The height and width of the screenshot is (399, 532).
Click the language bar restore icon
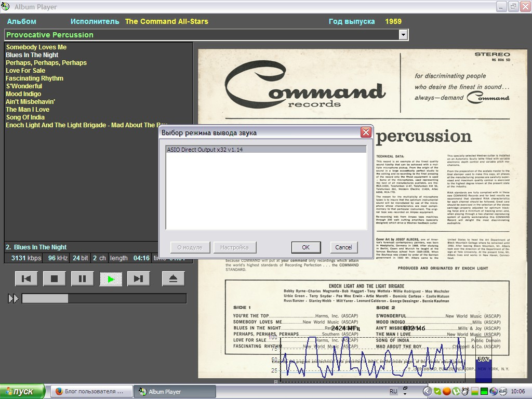pos(405,389)
